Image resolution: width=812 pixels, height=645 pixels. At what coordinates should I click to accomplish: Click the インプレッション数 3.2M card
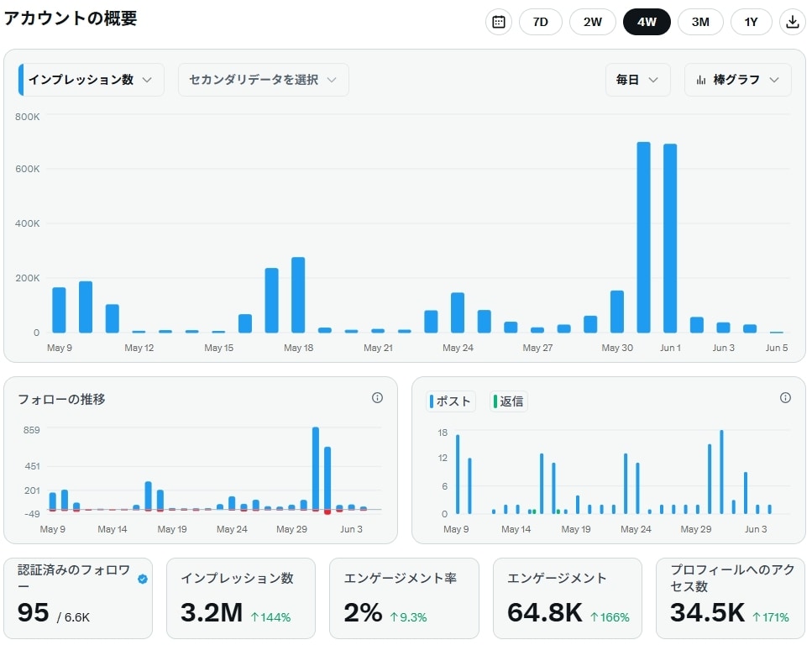click(241, 598)
